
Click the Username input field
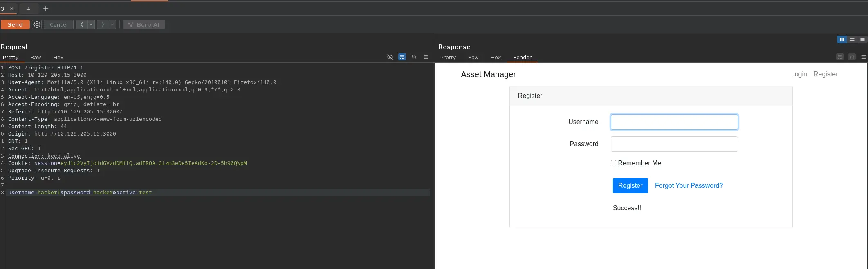click(674, 122)
